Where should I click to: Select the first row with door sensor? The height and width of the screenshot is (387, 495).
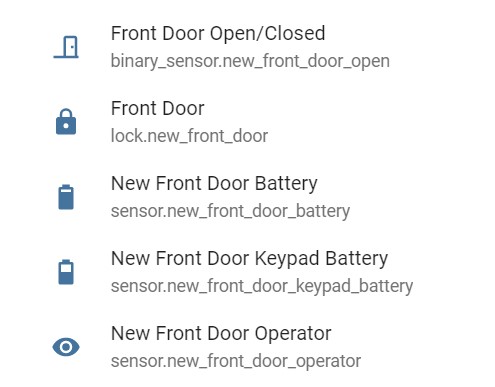(x=247, y=47)
